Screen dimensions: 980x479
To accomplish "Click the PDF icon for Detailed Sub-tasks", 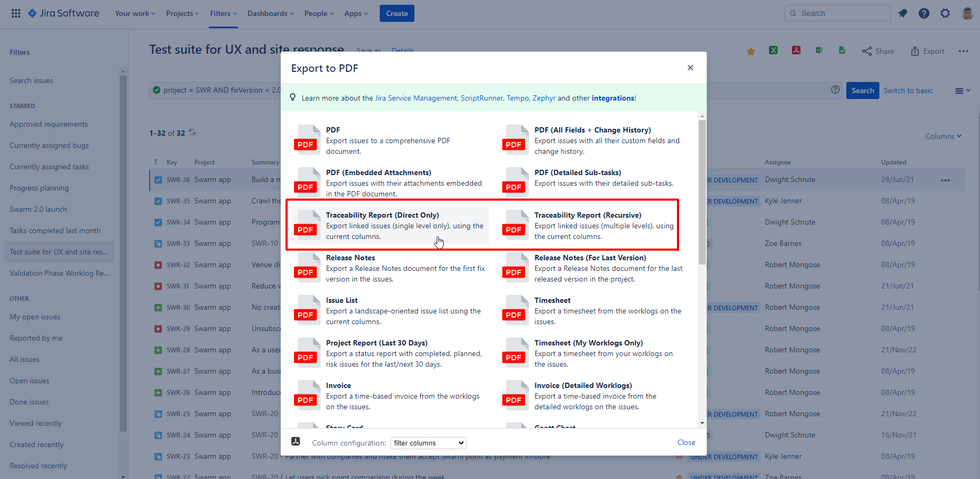I will pos(515,182).
